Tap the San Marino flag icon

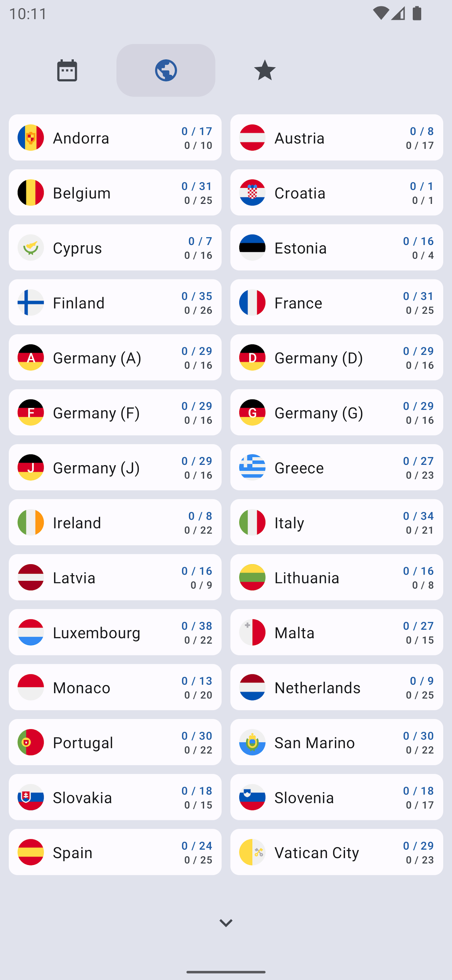(x=252, y=742)
